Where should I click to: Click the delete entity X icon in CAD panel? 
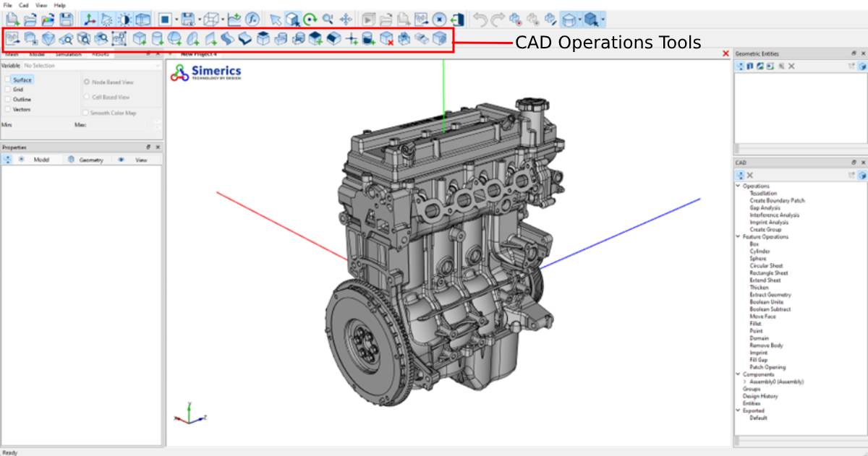click(x=749, y=176)
